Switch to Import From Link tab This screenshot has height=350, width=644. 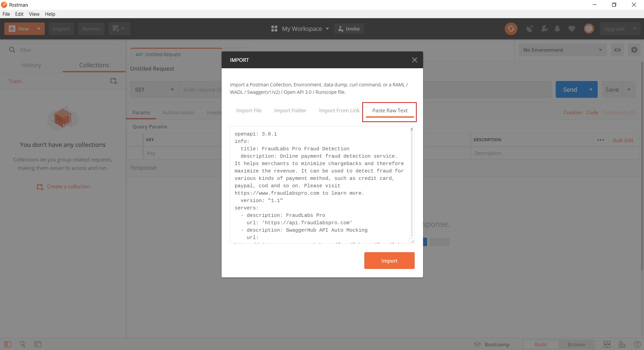tap(339, 111)
